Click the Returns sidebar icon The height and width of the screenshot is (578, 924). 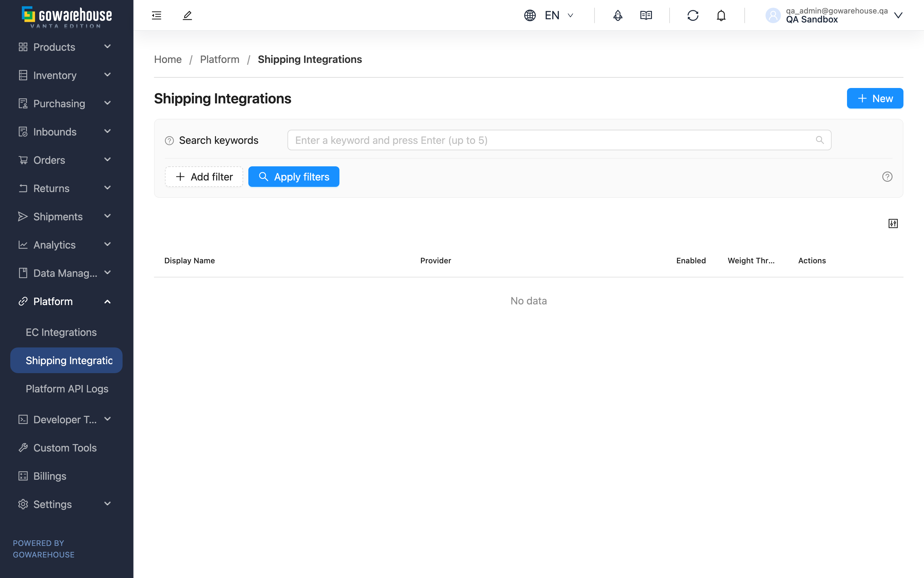[23, 188]
